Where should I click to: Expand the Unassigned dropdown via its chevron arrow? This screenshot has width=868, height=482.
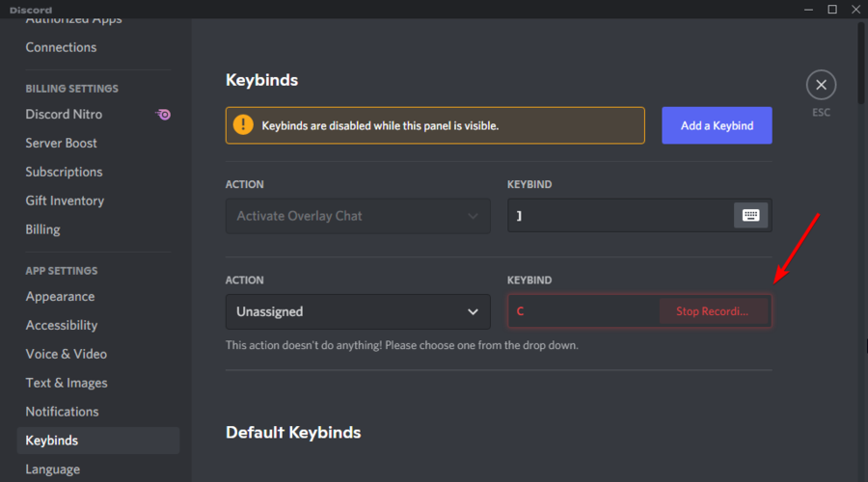[x=473, y=311]
